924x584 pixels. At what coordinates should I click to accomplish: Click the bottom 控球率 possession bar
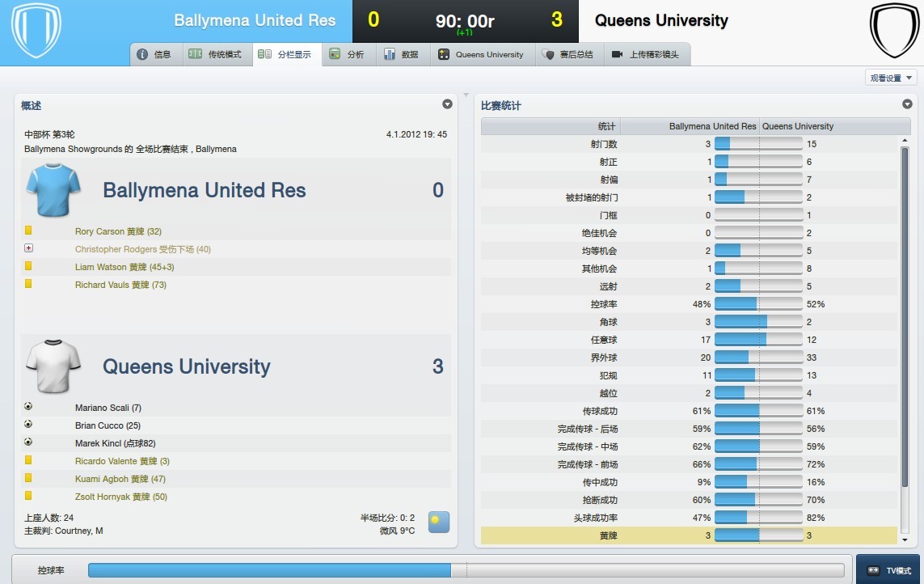coord(466,569)
